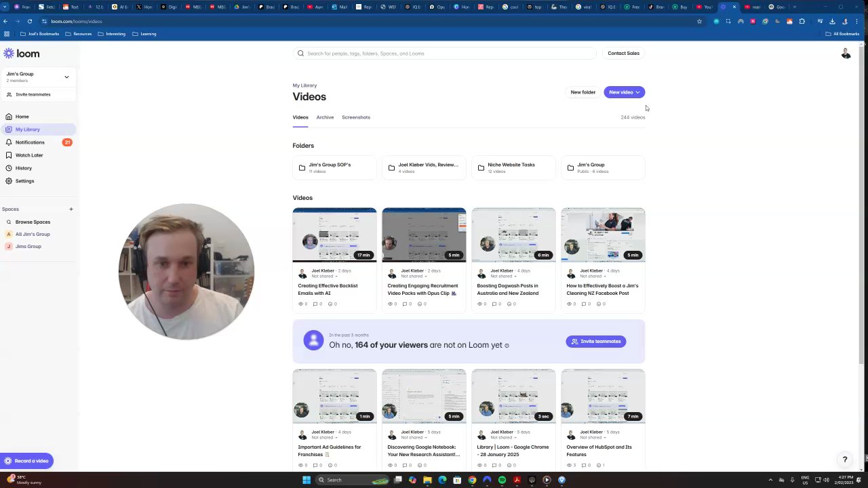
Task: Click title Overview of HubSpot and Its Features
Action: [599, 451]
